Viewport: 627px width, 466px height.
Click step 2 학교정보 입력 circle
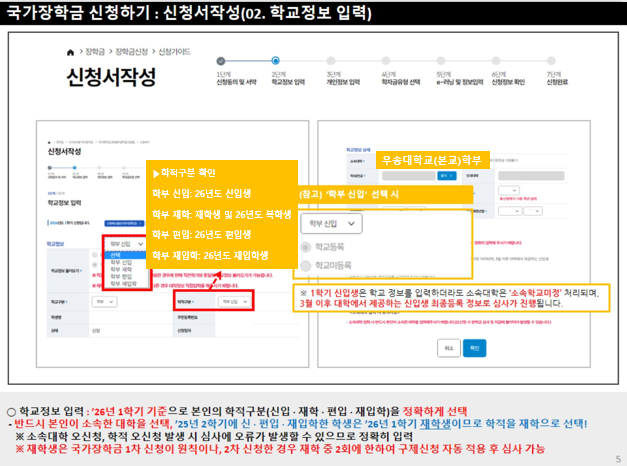tap(274, 57)
